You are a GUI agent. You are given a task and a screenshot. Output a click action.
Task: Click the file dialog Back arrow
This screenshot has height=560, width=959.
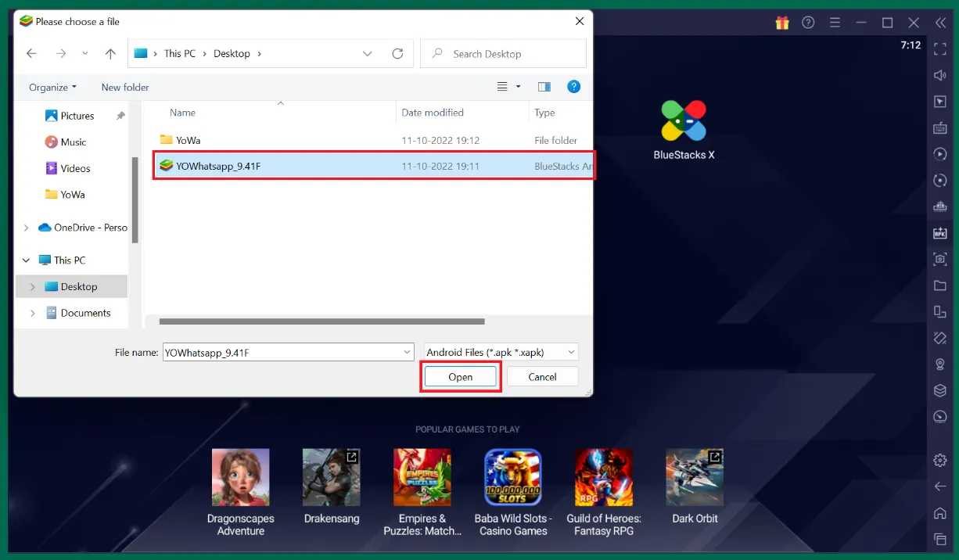coord(31,53)
